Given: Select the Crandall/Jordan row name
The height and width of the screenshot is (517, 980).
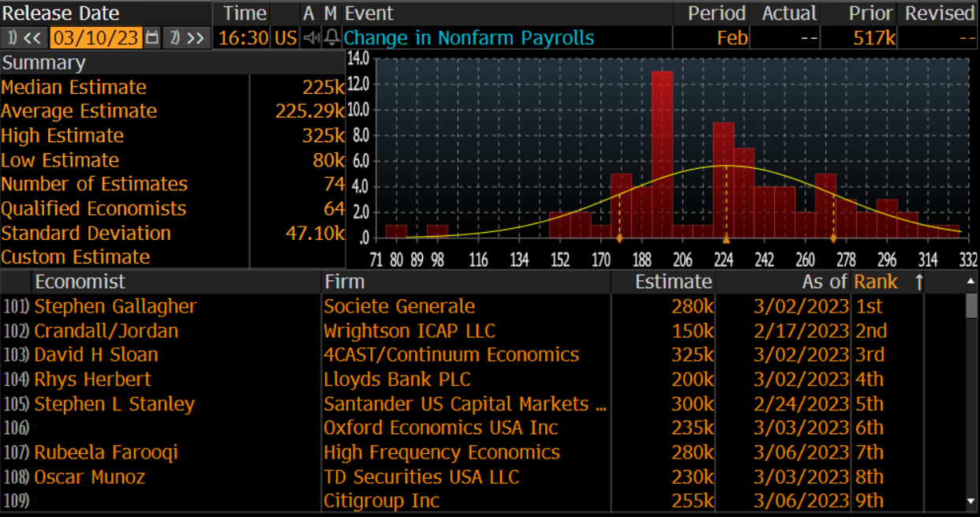Looking at the screenshot, I should [107, 331].
